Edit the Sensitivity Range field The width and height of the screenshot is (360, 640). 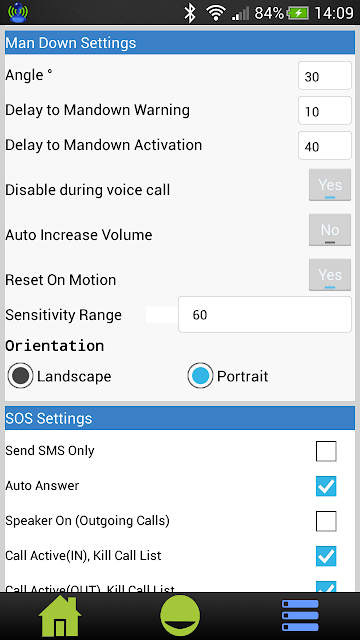(x=265, y=315)
